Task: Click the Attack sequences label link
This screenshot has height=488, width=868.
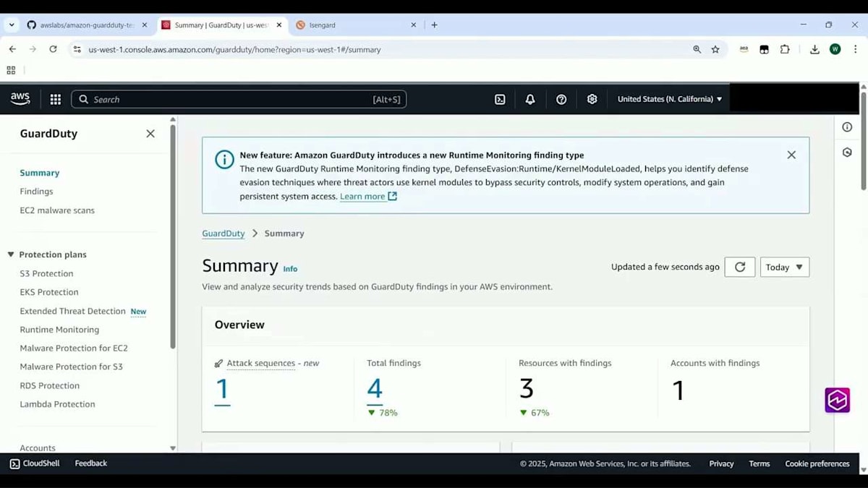Action: pyautogui.click(x=260, y=363)
